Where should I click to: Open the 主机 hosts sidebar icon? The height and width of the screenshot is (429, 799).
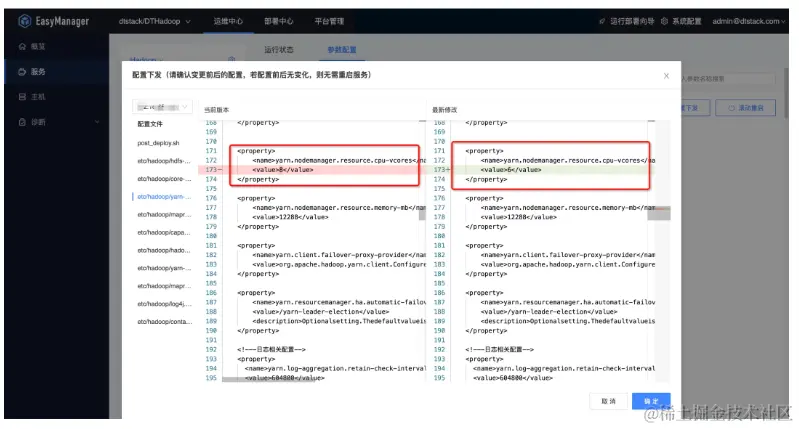[22, 97]
